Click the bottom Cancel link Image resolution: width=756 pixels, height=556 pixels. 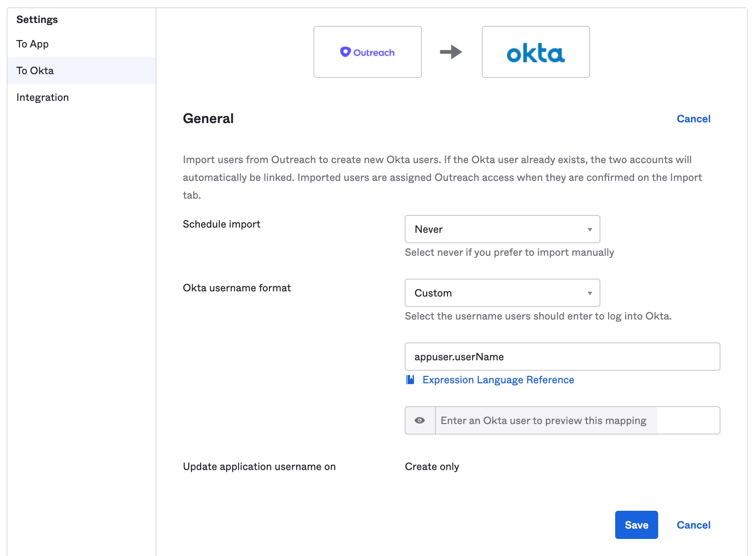pyautogui.click(x=693, y=525)
